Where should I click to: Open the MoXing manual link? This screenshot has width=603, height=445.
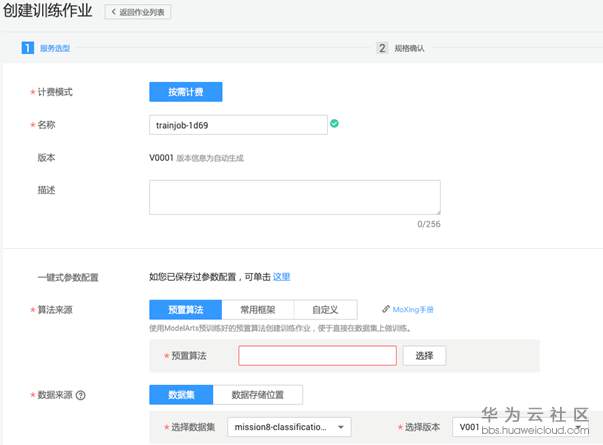(x=413, y=309)
